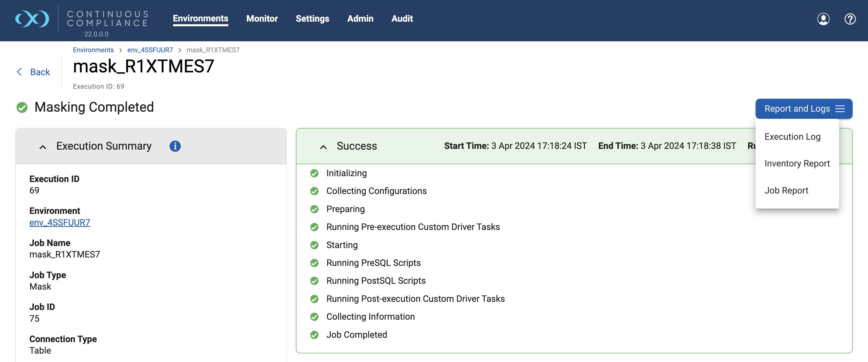Click the help question mark icon
The image size is (868, 362).
[850, 19]
